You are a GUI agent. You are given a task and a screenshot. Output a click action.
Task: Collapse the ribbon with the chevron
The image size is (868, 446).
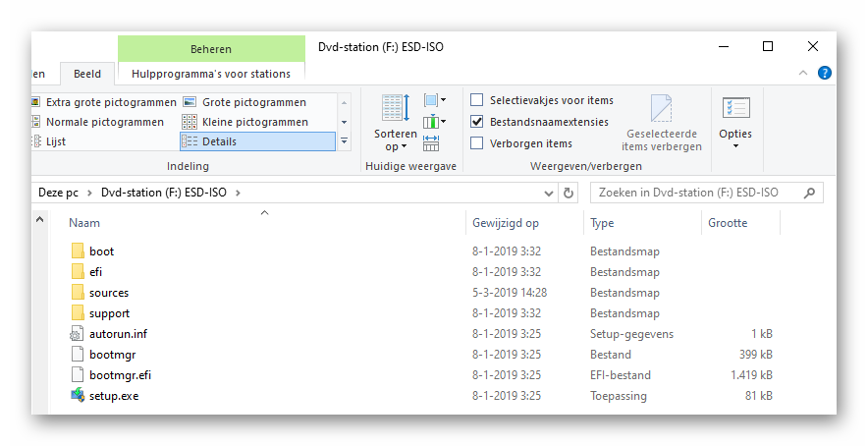802,73
